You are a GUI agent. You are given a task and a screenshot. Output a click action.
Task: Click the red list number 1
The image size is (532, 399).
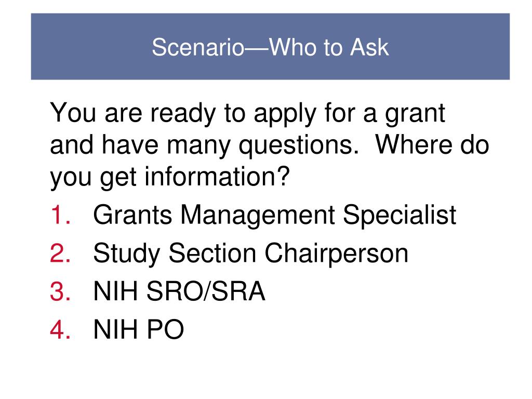60,215
